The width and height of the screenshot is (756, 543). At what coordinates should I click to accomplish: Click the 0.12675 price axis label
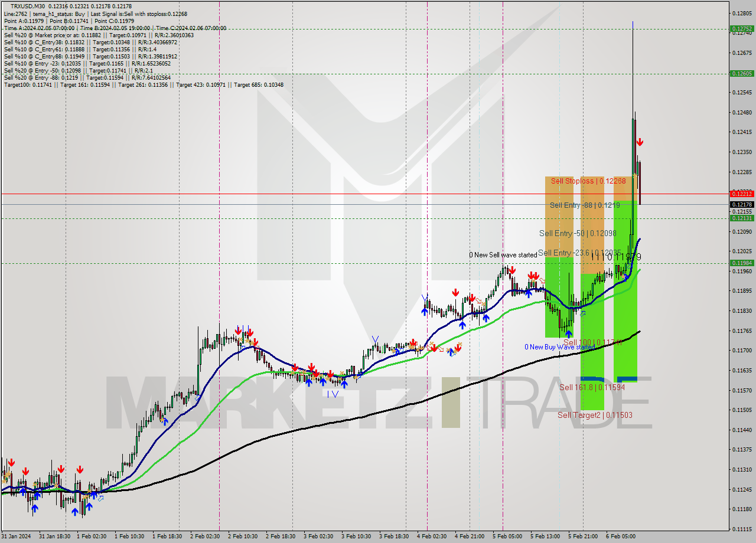[x=742, y=53]
